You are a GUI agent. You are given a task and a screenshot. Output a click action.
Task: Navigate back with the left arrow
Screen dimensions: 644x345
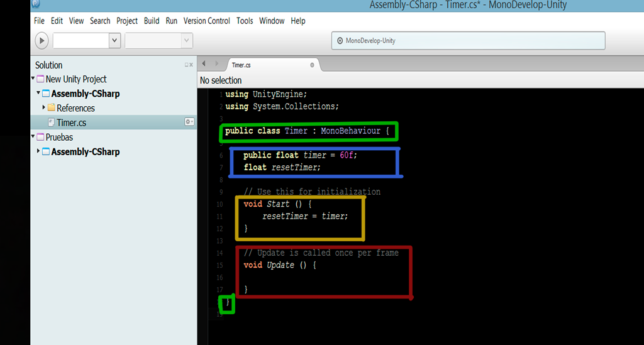click(x=204, y=63)
